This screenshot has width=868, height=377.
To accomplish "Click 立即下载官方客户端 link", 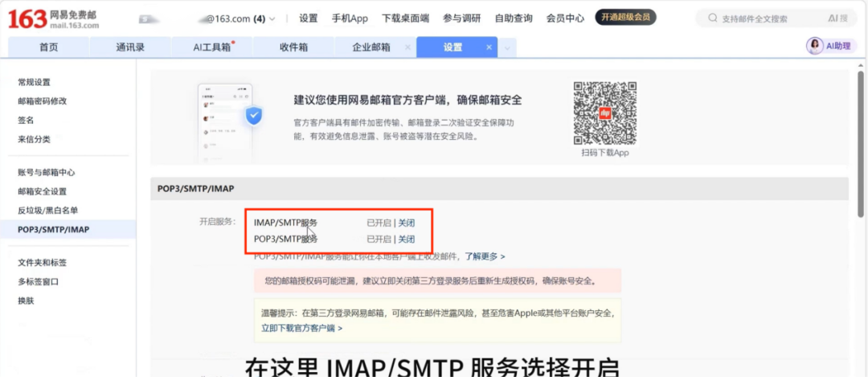I will (301, 328).
